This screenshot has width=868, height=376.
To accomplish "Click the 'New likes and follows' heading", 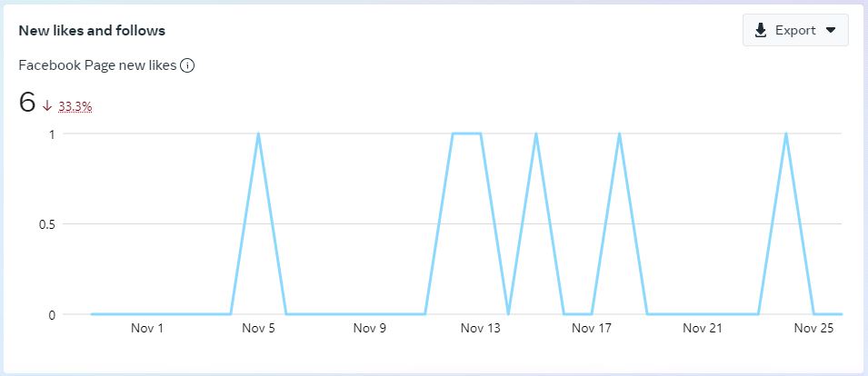I will tap(92, 30).
